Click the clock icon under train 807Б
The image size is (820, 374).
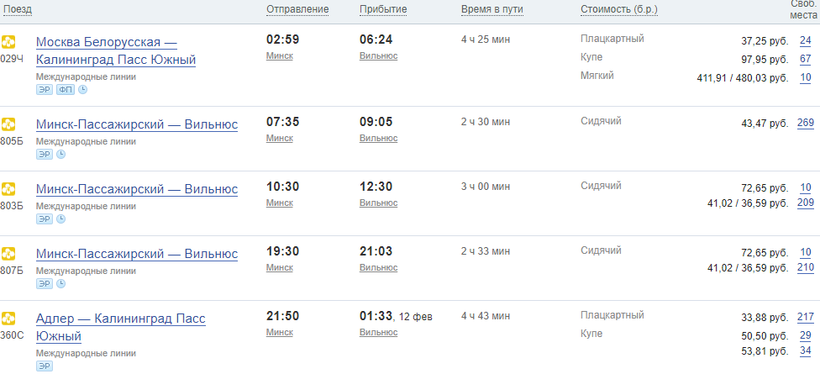[x=61, y=284]
